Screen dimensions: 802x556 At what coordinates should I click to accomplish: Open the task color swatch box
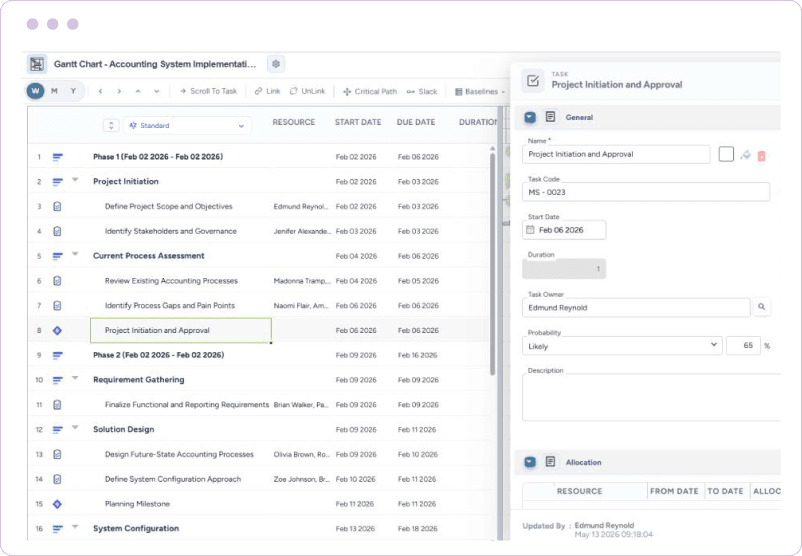click(x=726, y=154)
